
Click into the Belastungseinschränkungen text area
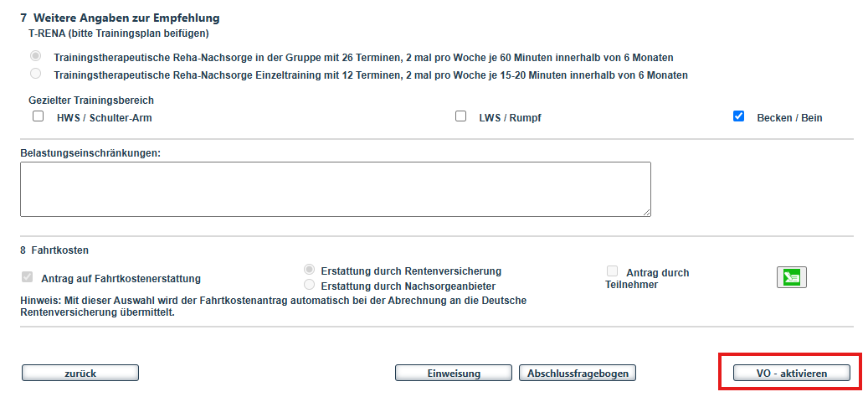[335, 189]
